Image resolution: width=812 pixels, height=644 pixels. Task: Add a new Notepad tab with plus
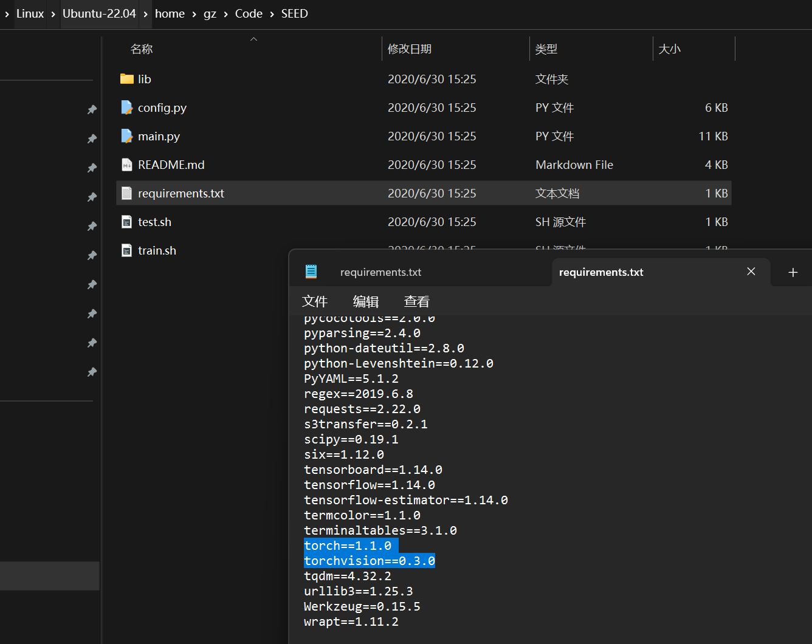pos(793,272)
